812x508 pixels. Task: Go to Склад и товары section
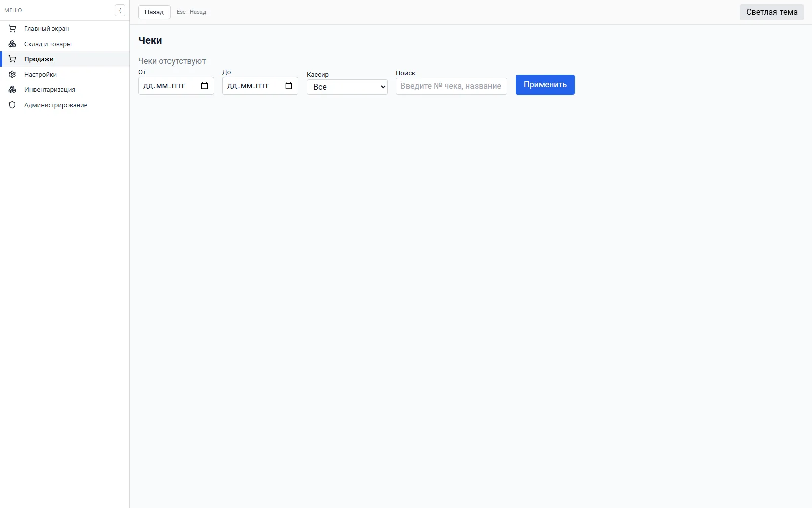[64, 44]
